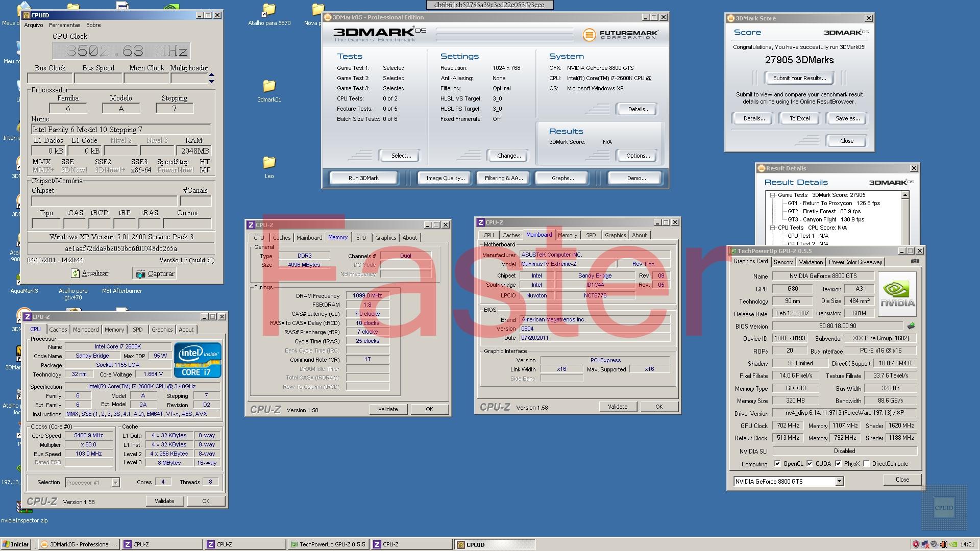Switch to Sensors tab in GPU-Z
The height and width of the screenshot is (551, 980).
[783, 262]
